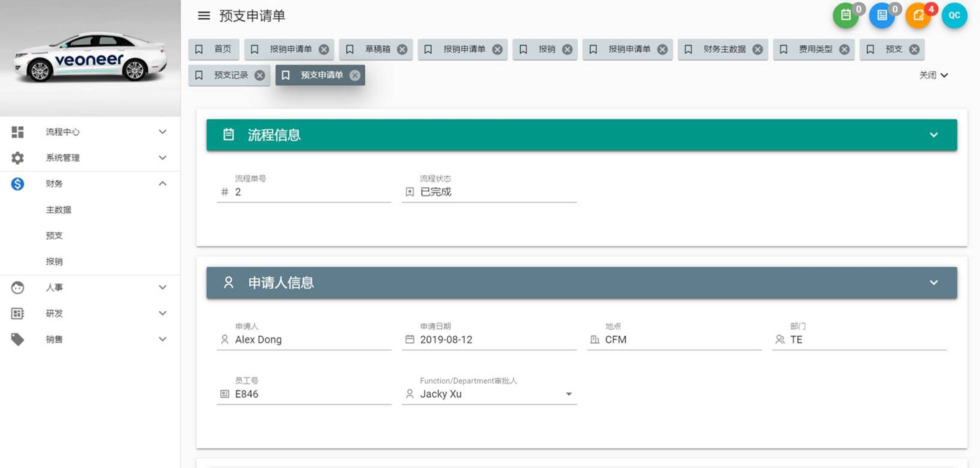Click the person icon in 申请人信息 header
The image size is (980, 468).
click(x=228, y=282)
